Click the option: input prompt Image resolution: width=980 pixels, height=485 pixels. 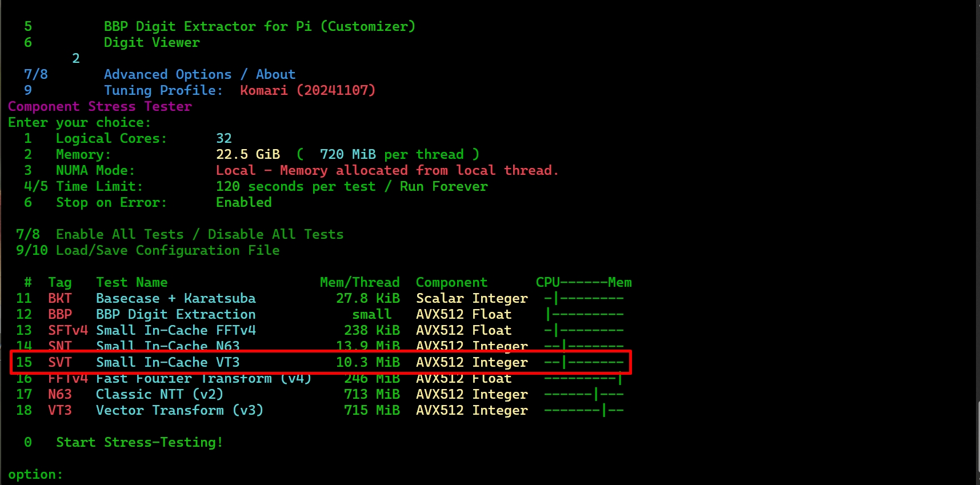coord(35,475)
